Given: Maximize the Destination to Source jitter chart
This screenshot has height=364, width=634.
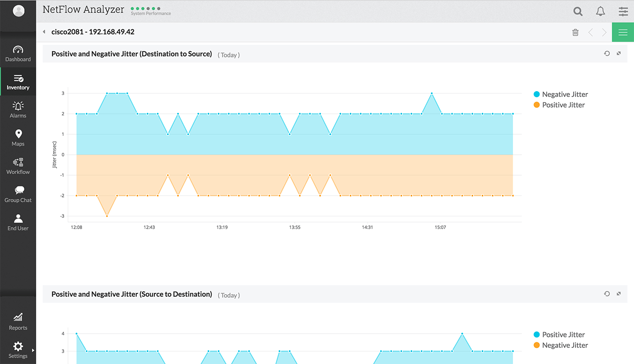Looking at the screenshot, I should coord(619,54).
